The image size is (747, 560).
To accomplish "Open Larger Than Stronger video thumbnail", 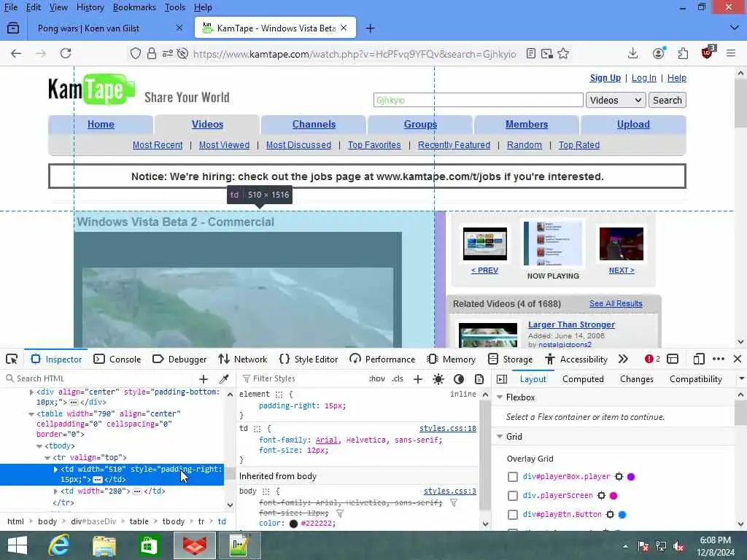I will [x=487, y=335].
